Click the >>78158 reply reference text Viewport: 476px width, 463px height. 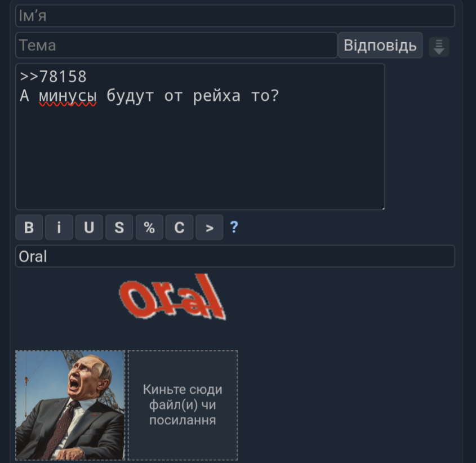53,76
